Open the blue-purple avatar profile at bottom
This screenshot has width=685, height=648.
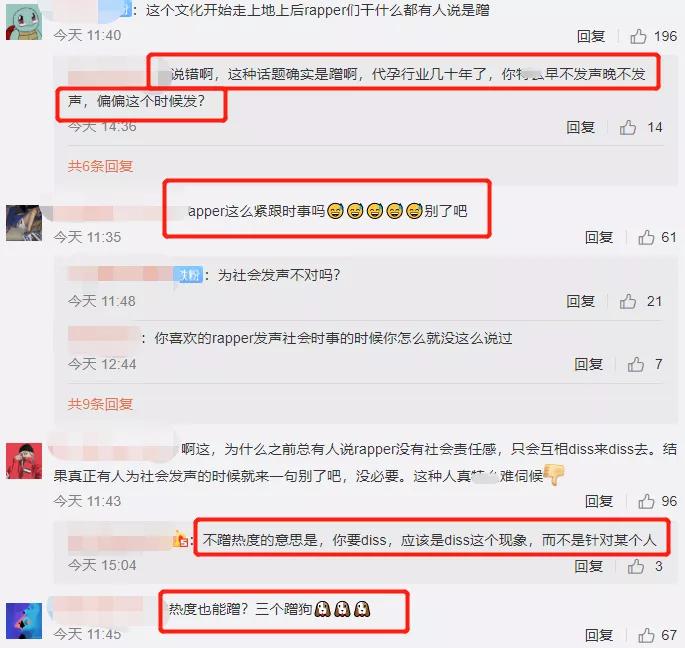24,621
